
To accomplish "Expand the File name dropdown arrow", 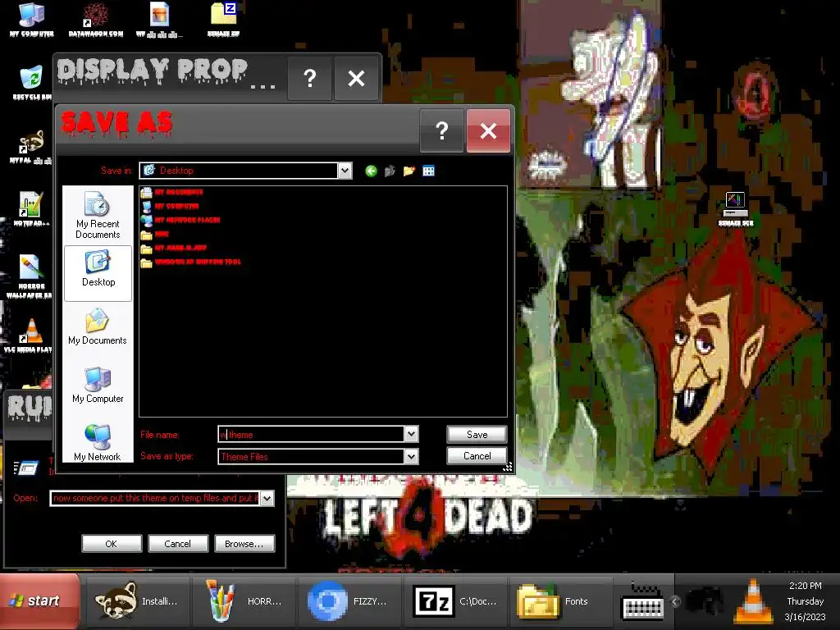I will click(411, 434).
